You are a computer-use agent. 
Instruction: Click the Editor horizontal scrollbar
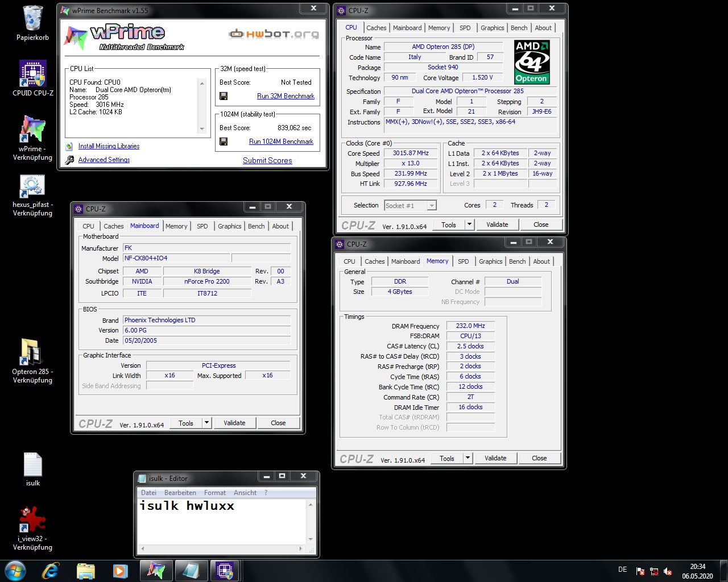coord(221,549)
